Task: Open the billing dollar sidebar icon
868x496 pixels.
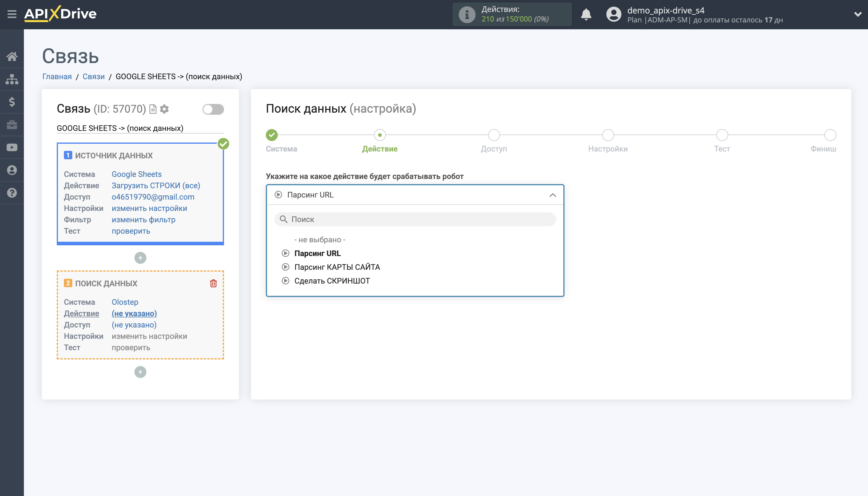Action: (12, 102)
